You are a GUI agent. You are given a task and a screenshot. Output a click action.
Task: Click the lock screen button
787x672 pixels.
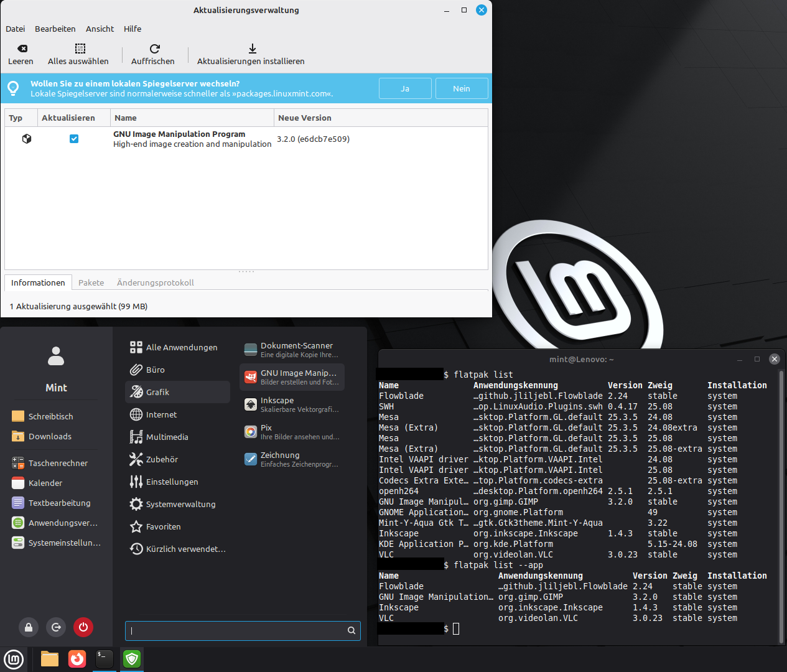click(x=29, y=627)
